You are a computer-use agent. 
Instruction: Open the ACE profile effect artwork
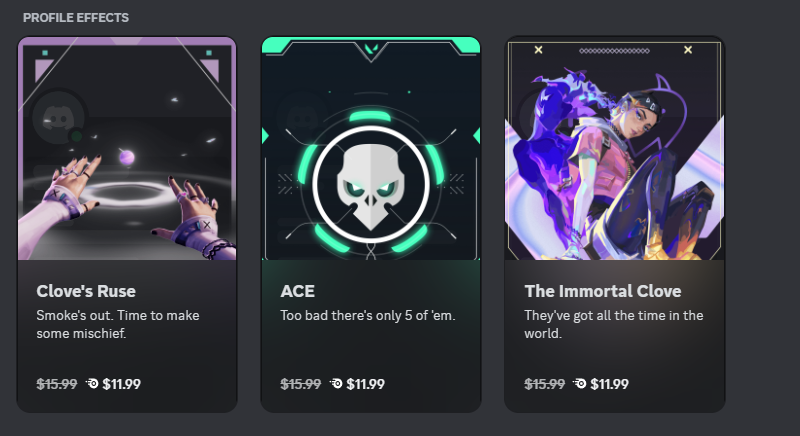[x=371, y=148]
